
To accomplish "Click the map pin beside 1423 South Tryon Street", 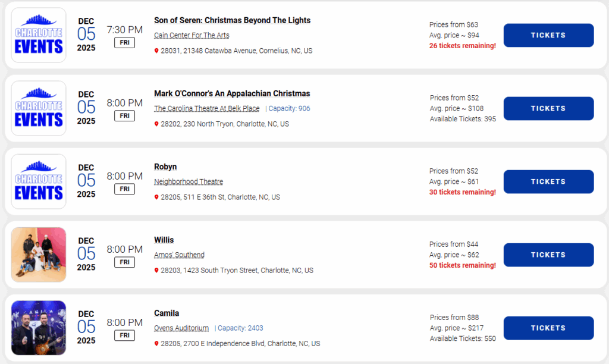I will pos(156,271).
